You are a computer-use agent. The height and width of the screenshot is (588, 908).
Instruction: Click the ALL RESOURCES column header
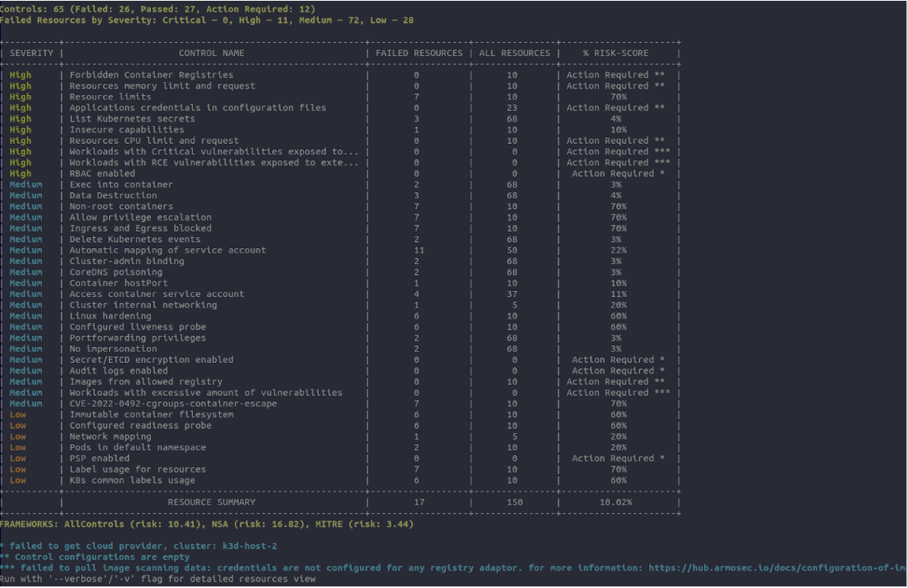(514, 53)
